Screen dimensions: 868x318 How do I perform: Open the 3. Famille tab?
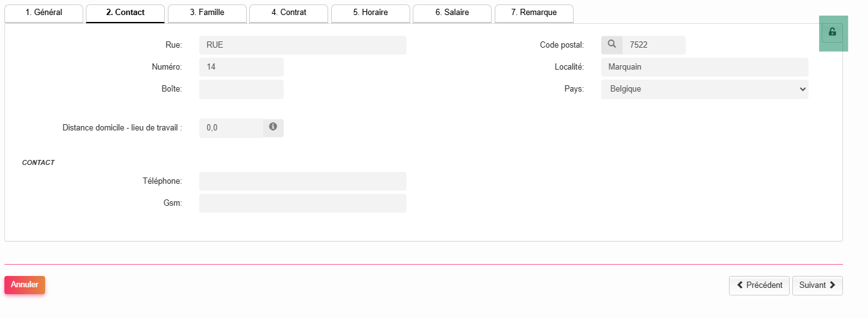(207, 13)
